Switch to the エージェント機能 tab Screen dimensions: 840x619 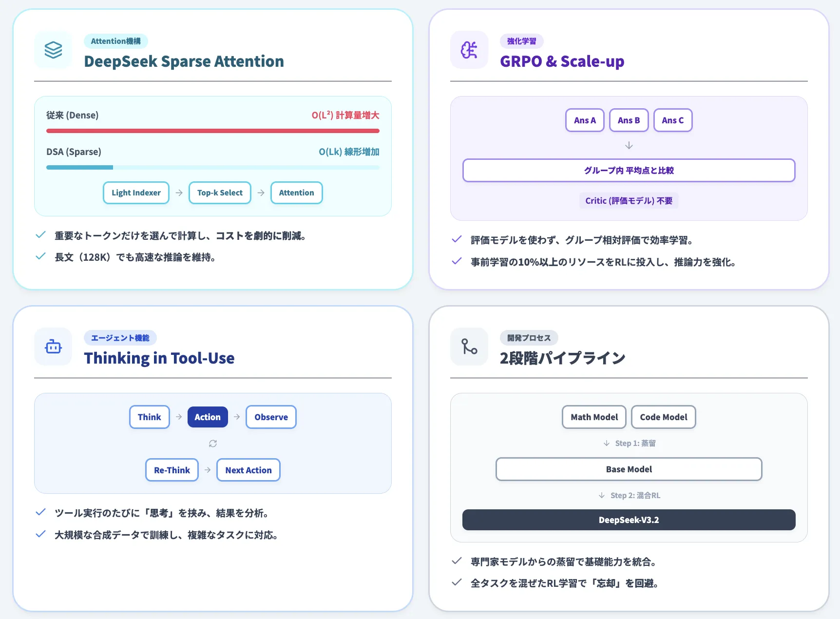coord(120,337)
